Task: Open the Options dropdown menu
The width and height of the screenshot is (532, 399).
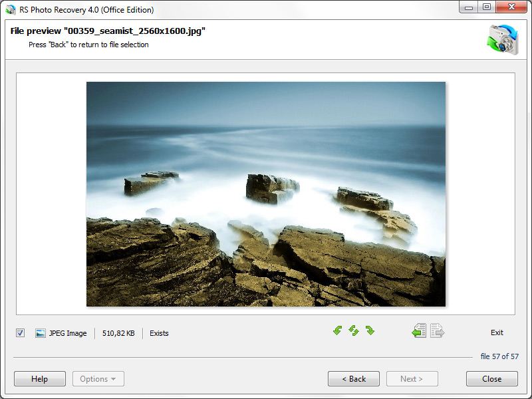Action: tap(98, 379)
